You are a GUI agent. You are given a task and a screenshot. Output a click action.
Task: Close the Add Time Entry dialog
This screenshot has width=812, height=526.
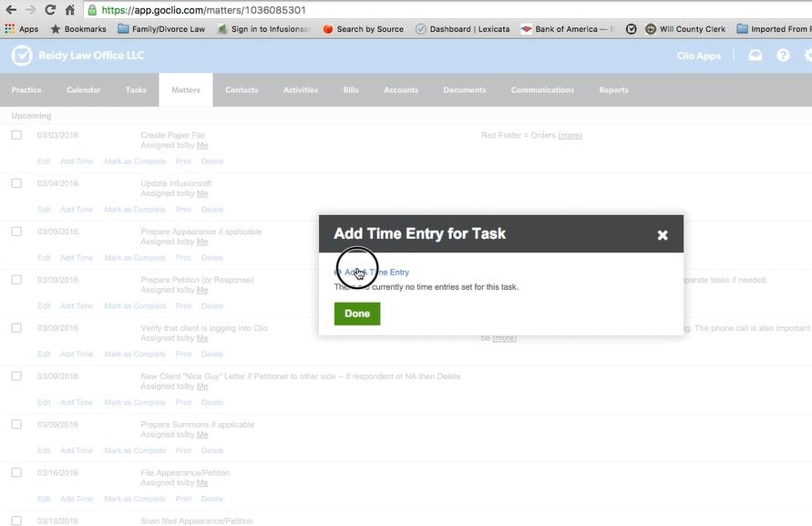click(x=663, y=235)
